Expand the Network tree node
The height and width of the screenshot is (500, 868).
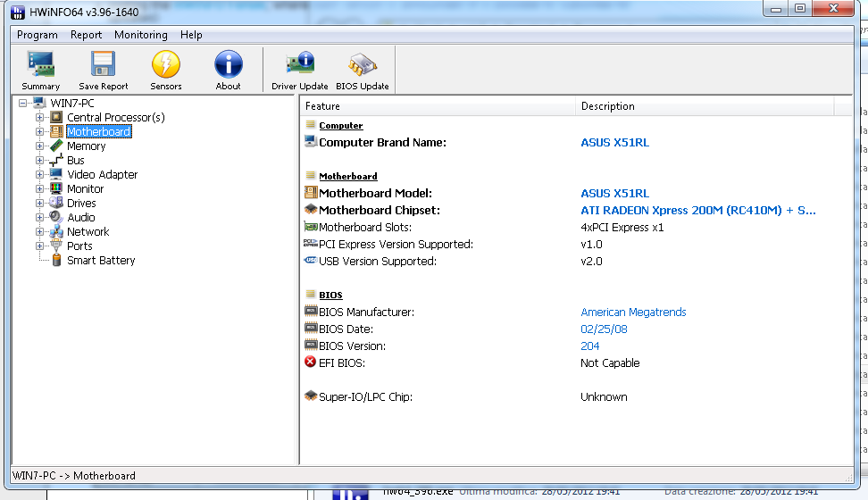click(39, 231)
